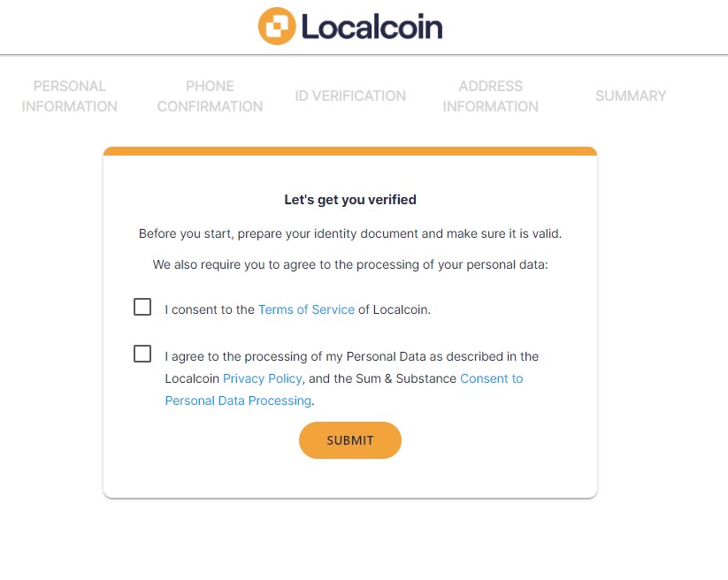This screenshot has height=580, width=728.
Task: Check the Terms of Service consent checkbox
Action: pos(142,307)
